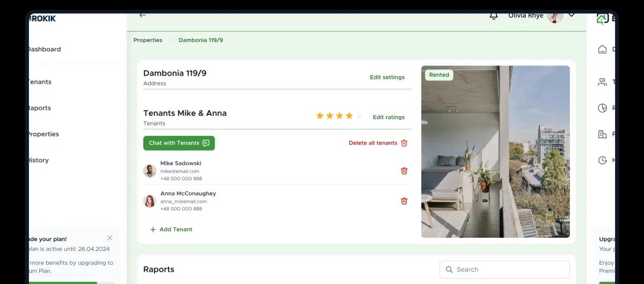Screen dimensions: 644x284
Task: Click the people tenants icon on right
Action: [602, 82]
